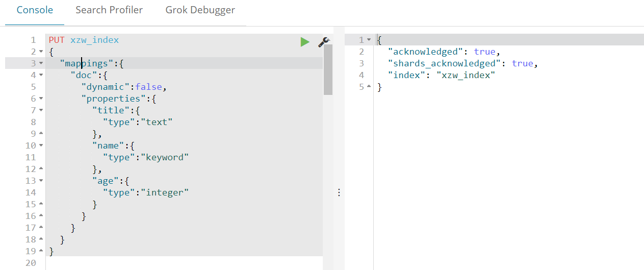Click "acknowledged" in the response
This screenshot has width=644, height=270.
pyautogui.click(x=426, y=52)
